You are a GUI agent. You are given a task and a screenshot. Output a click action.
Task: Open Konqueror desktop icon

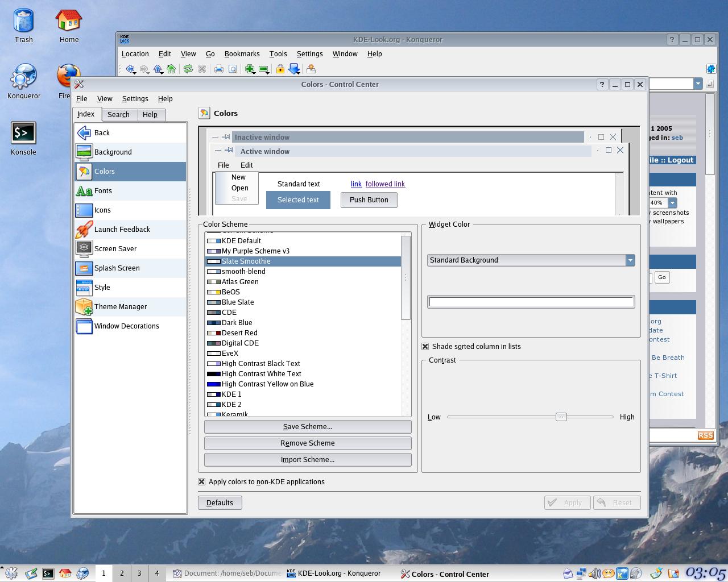click(23, 81)
